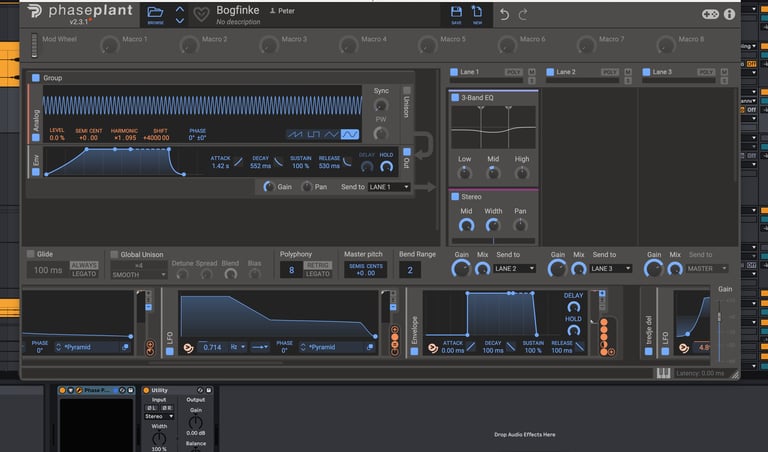
Task: Open the Global Unison SMOOTH mode dropdown
Action: point(137,274)
